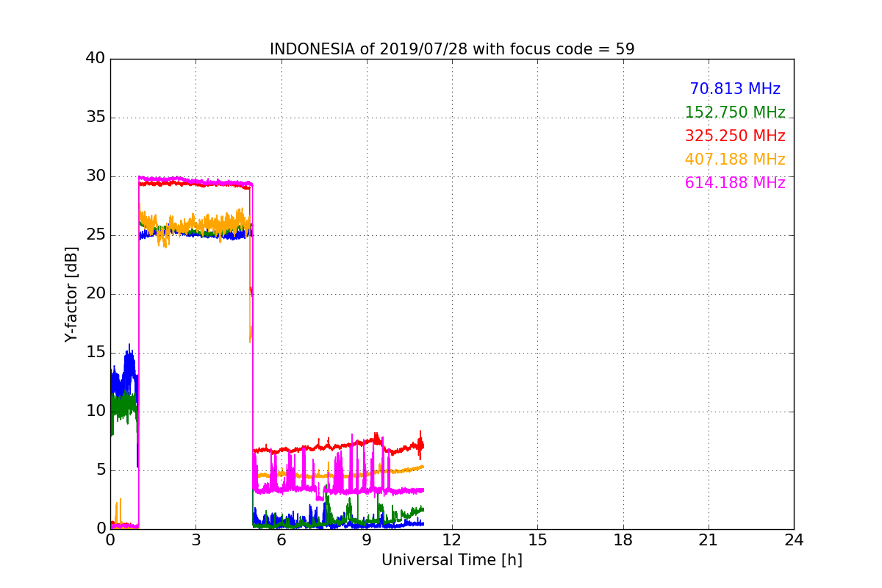Click the Universal Time [h] axis label
The width and height of the screenshot is (882, 588).
coord(452,560)
